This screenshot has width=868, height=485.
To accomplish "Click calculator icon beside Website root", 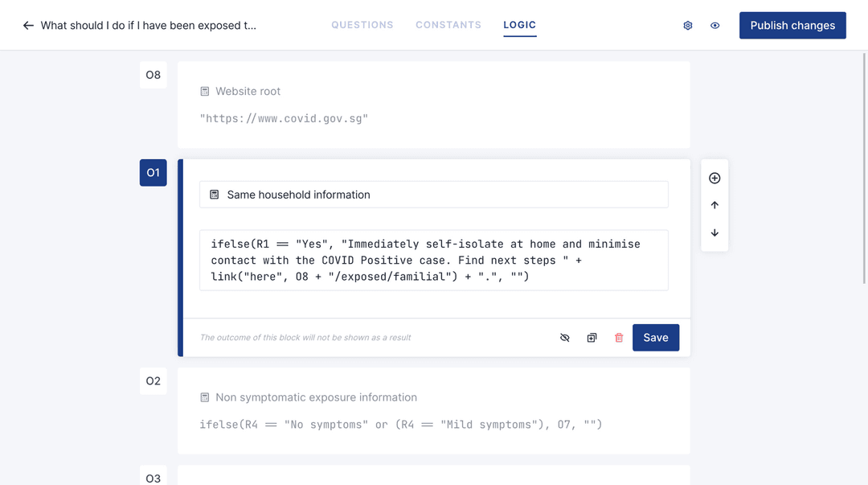I will [205, 92].
